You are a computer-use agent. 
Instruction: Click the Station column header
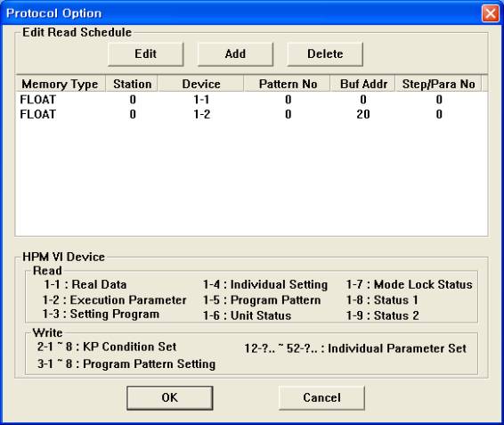132,84
